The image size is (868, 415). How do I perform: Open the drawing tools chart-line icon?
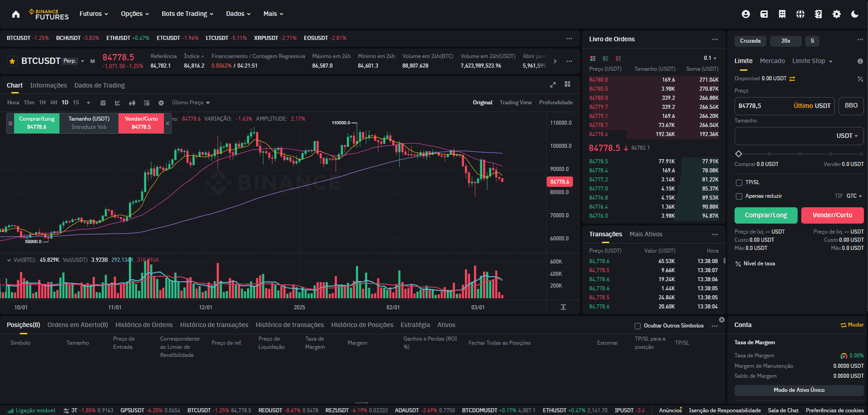(118, 103)
